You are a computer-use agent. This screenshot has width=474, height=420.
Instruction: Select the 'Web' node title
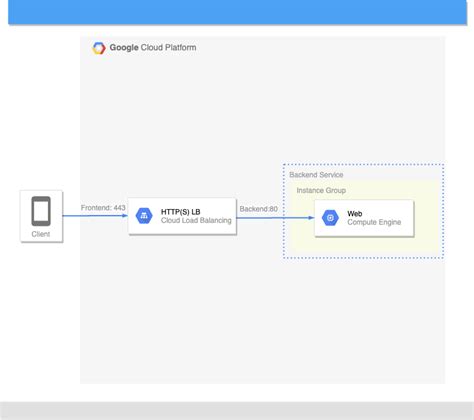pyautogui.click(x=355, y=214)
